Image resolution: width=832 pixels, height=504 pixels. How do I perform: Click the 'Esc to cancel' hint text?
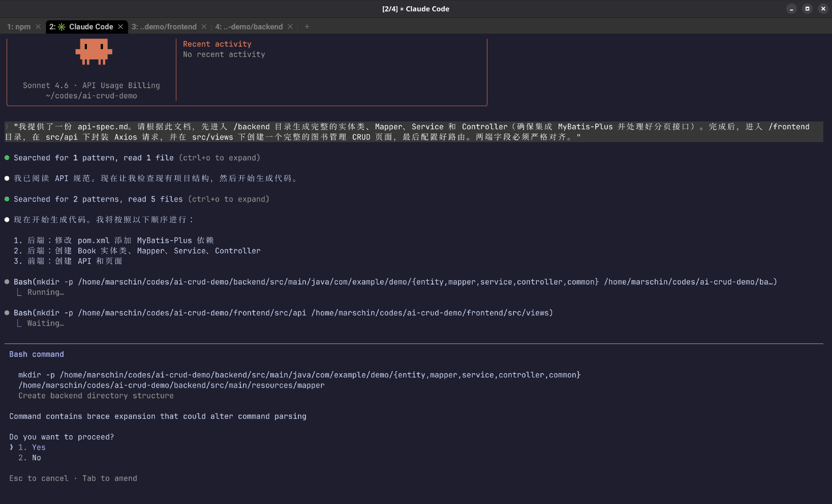(39, 478)
